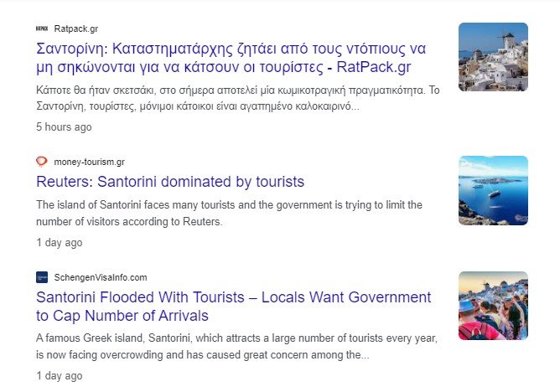The width and height of the screenshot is (560, 392).
Task: Click the '5 hours ago' timestamp
Action: click(64, 127)
